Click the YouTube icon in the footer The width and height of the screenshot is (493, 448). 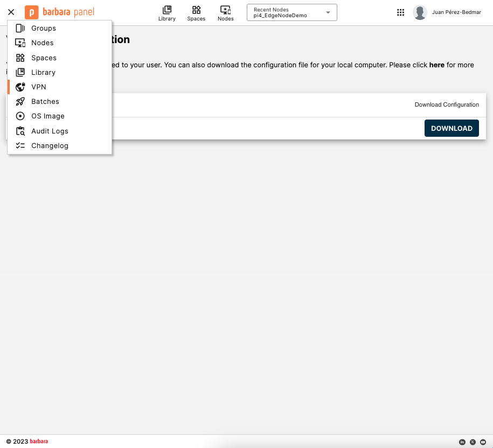483,442
